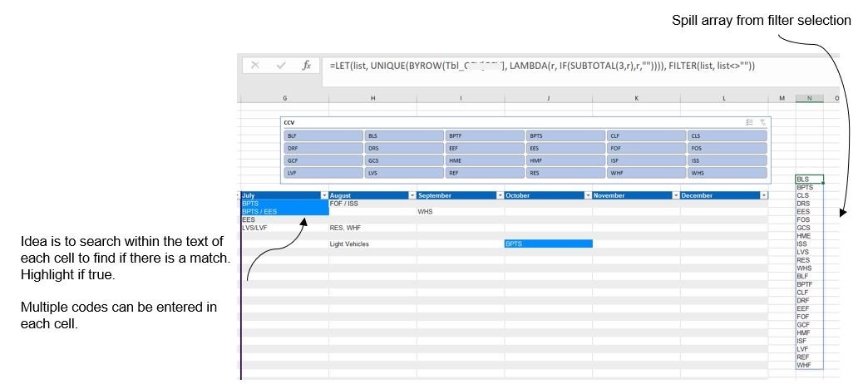Click the WHS cell under September
The height and width of the screenshot is (384, 868).
tap(461, 211)
